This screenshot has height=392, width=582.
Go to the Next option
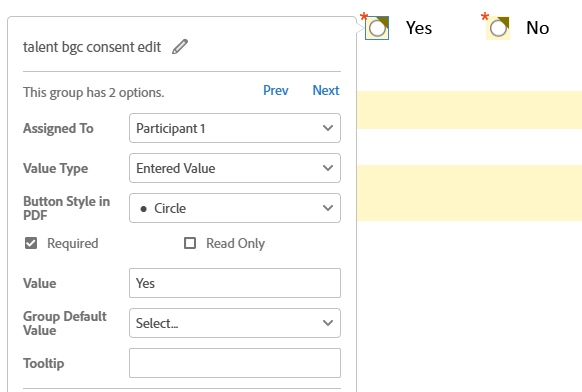[x=326, y=90]
